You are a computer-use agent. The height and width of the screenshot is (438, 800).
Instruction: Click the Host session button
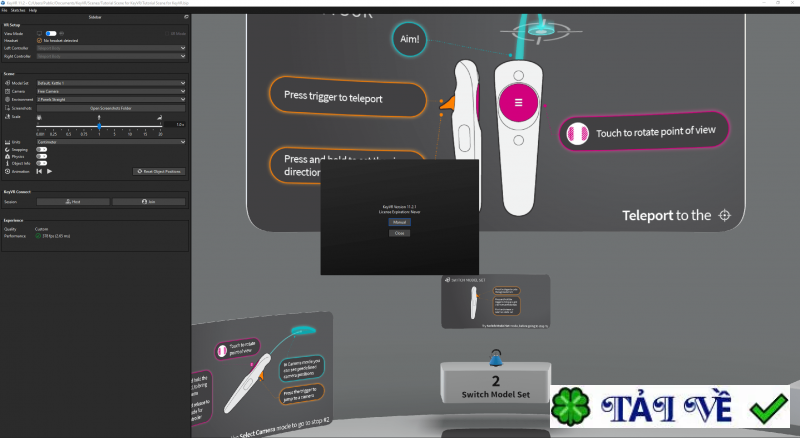pyautogui.click(x=73, y=202)
